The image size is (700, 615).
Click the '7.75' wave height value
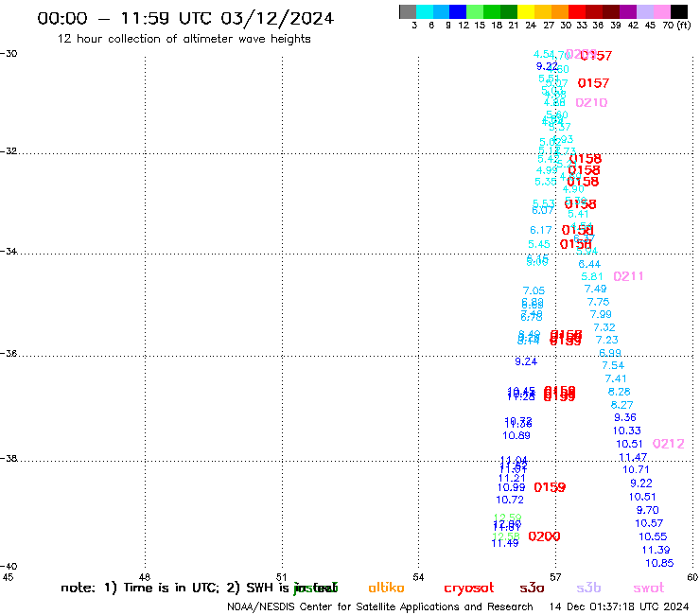click(598, 302)
